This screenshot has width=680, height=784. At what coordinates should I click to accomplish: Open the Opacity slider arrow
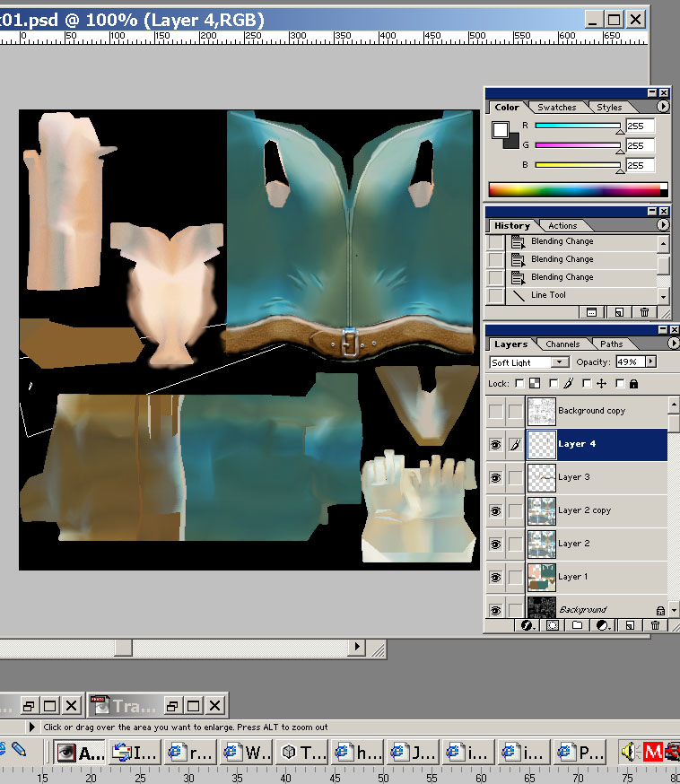point(650,362)
